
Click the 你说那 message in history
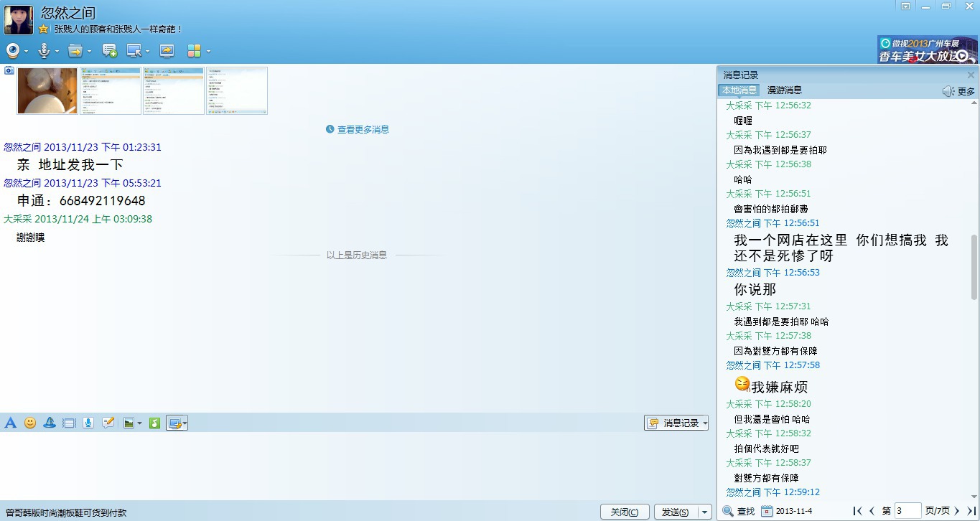(x=755, y=290)
